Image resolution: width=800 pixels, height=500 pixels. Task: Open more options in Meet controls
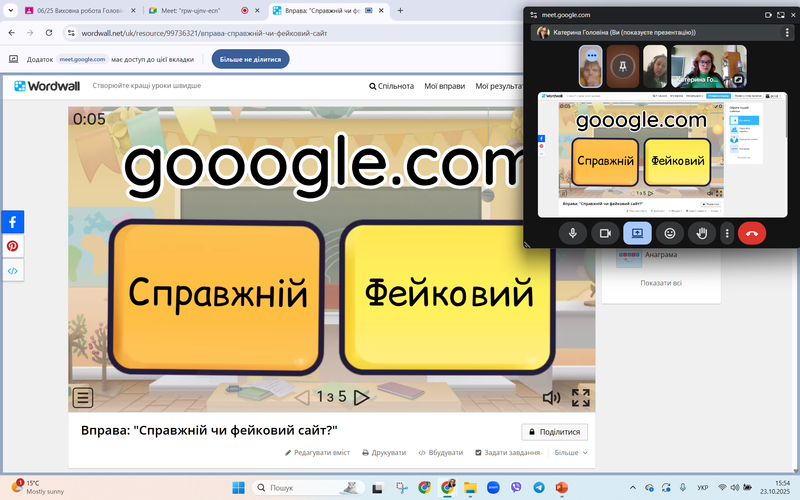[x=727, y=233]
